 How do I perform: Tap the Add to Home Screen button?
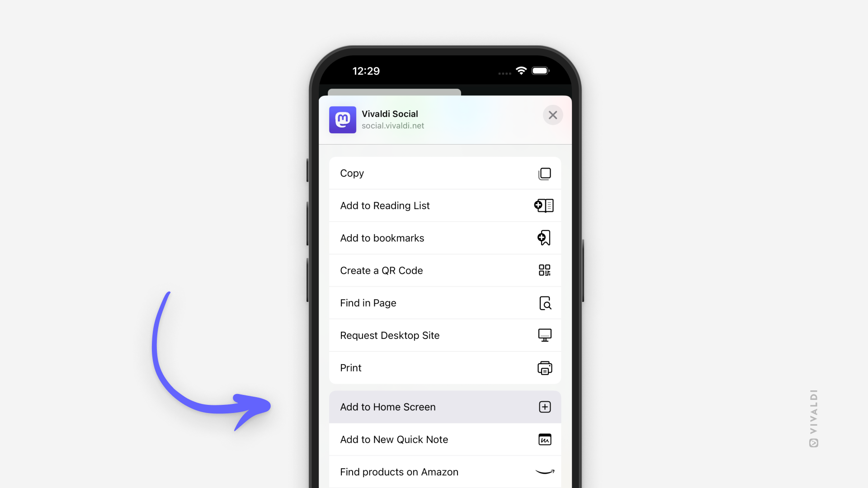445,407
